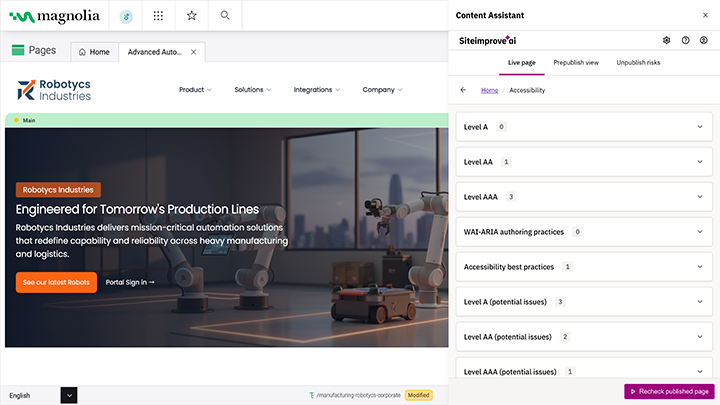Click the page path tree icon in status bar
This screenshot has width=720, height=405.
point(312,395)
